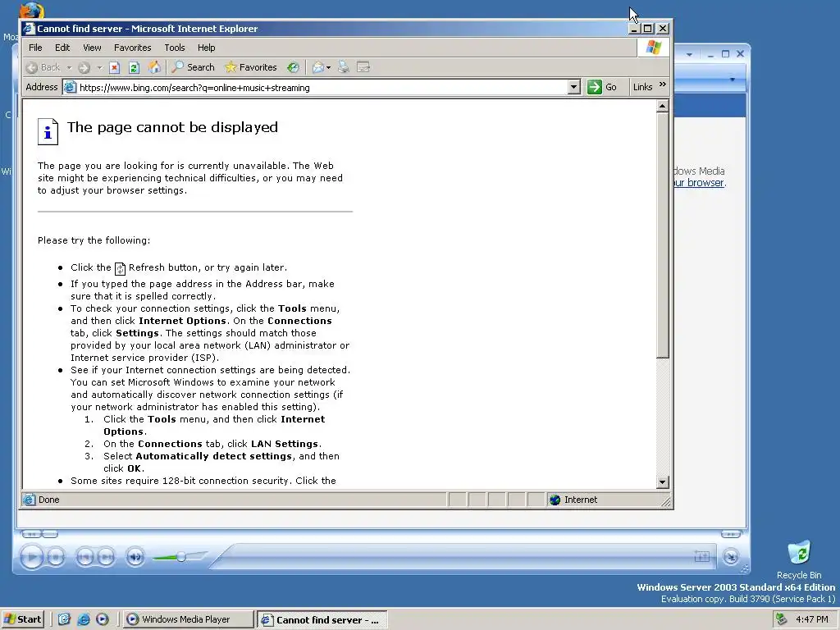Open the Favorites menu

[132, 48]
